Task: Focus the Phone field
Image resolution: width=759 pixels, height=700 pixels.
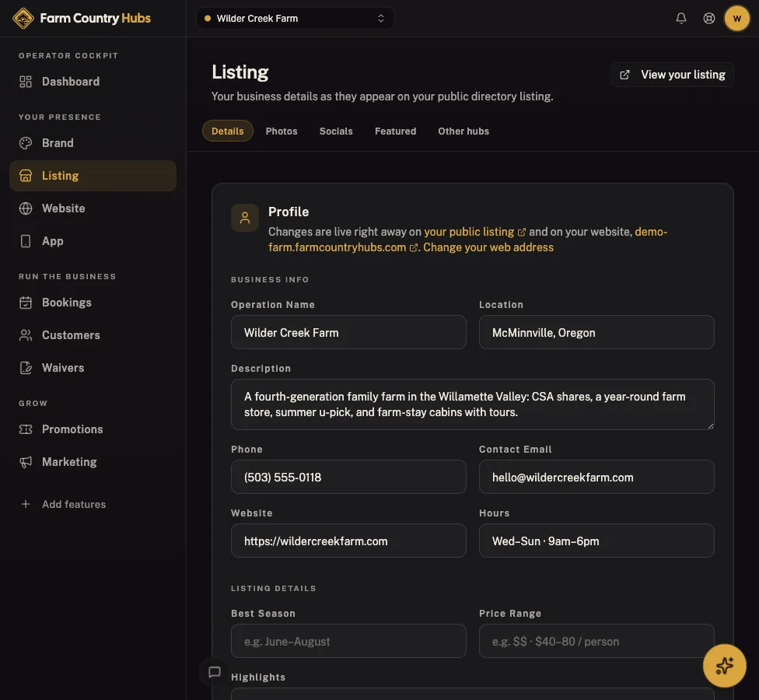Action: click(x=348, y=477)
